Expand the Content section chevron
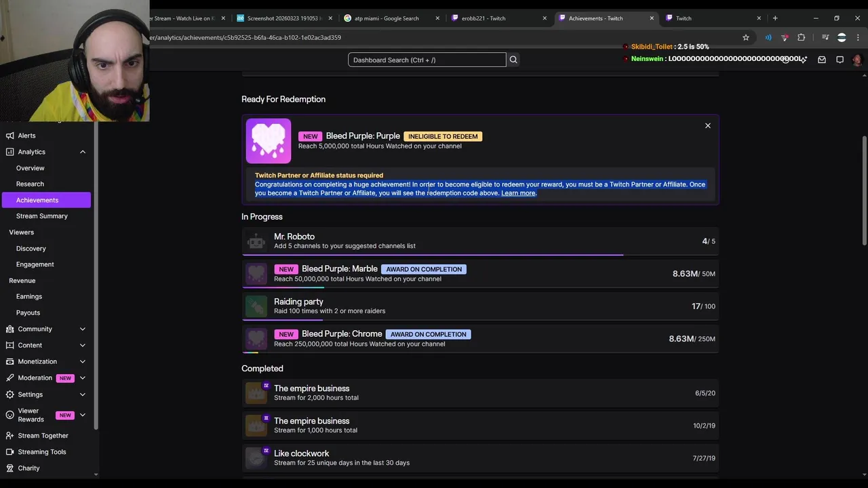The image size is (868, 488). coord(83,345)
